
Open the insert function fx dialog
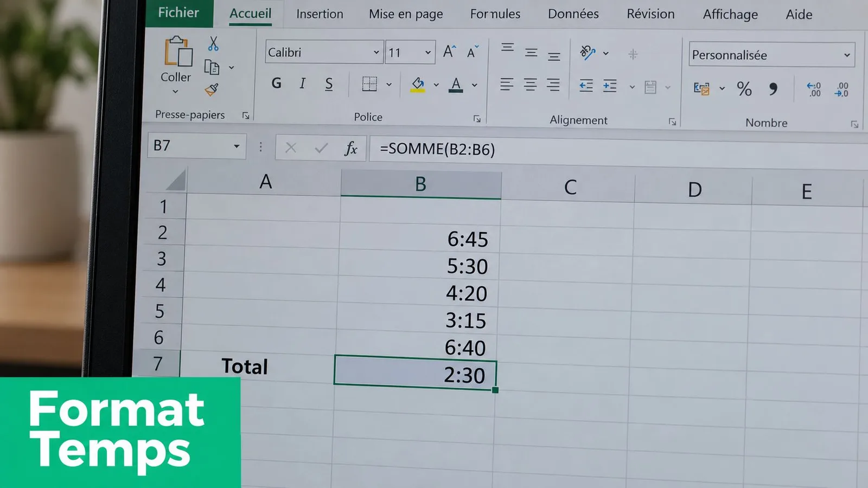point(351,148)
